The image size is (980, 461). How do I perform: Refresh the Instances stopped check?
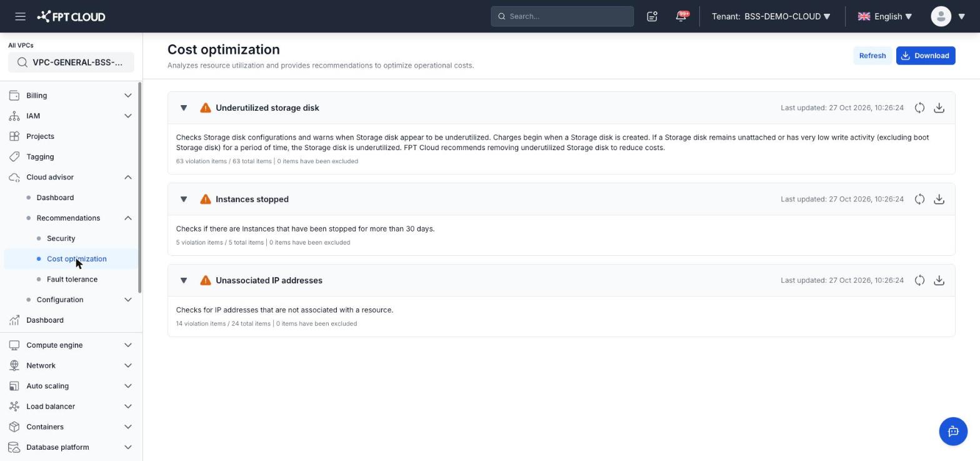[x=919, y=199]
